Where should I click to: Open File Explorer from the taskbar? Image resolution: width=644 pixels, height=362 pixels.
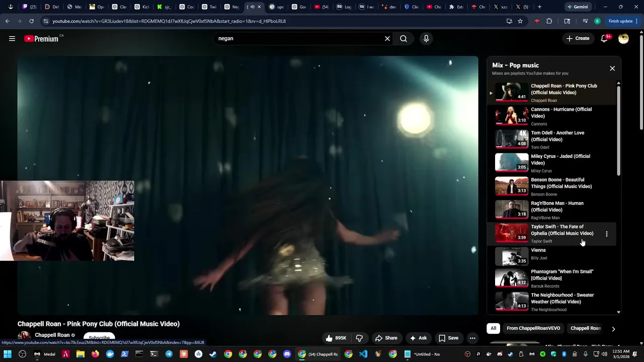(x=80, y=354)
